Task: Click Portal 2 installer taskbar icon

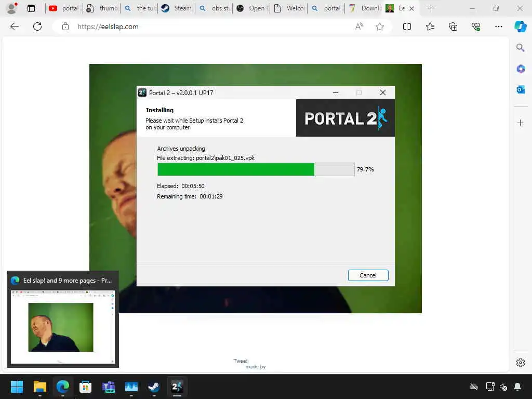Action: [177, 387]
